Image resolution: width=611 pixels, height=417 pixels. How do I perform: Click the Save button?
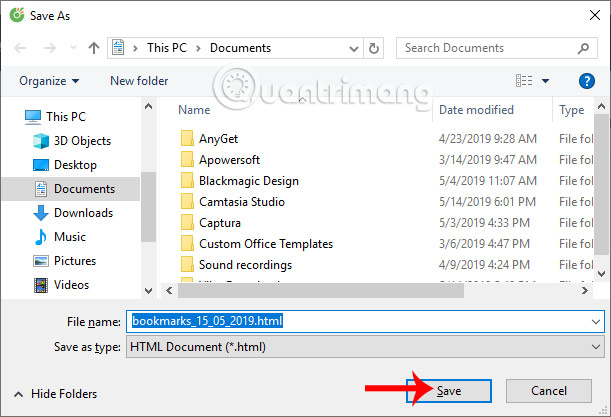pos(449,391)
